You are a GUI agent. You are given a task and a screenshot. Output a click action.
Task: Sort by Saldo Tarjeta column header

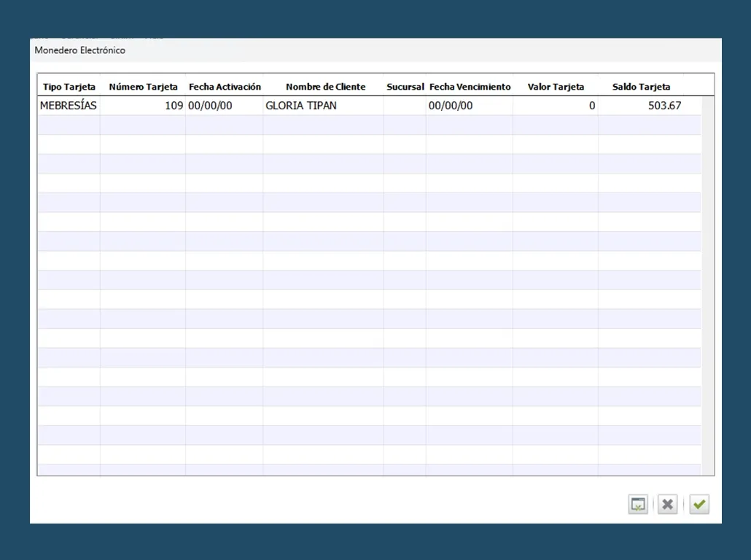[x=641, y=87]
